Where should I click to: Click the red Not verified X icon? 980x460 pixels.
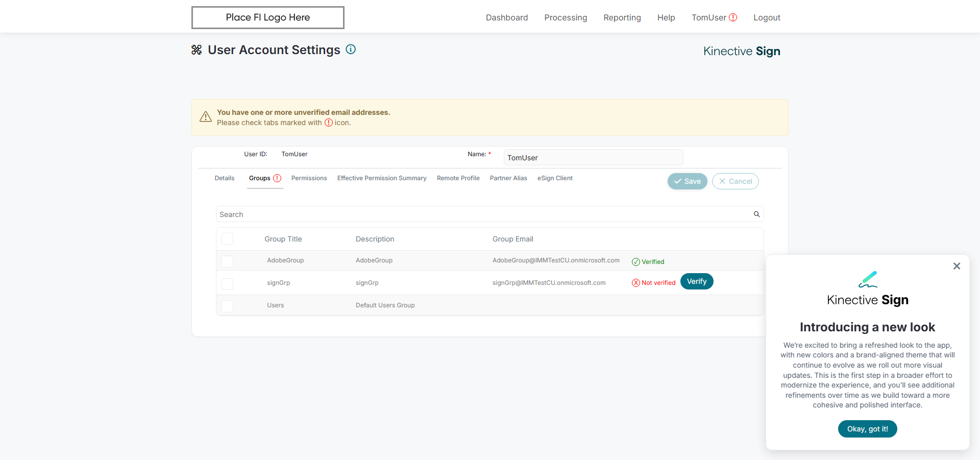click(x=636, y=283)
